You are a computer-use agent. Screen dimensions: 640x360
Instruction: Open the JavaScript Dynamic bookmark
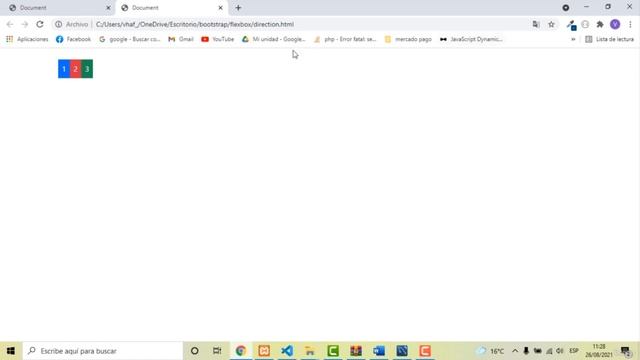tap(471, 39)
